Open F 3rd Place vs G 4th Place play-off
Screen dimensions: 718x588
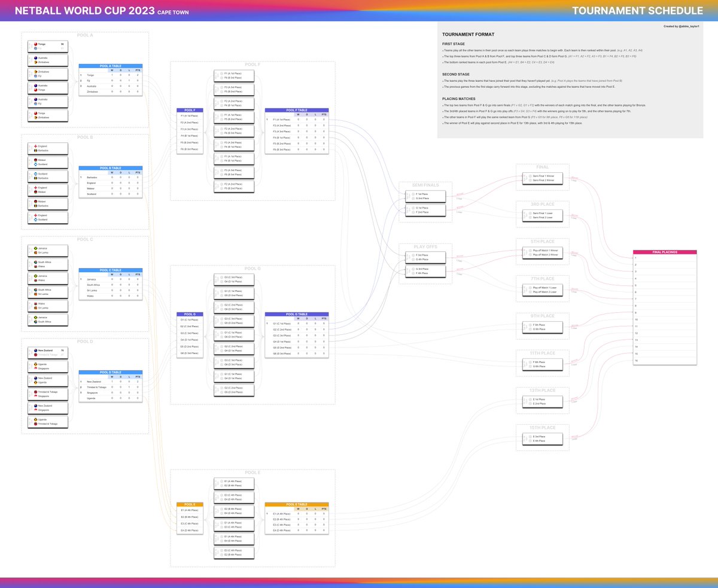pos(425,257)
